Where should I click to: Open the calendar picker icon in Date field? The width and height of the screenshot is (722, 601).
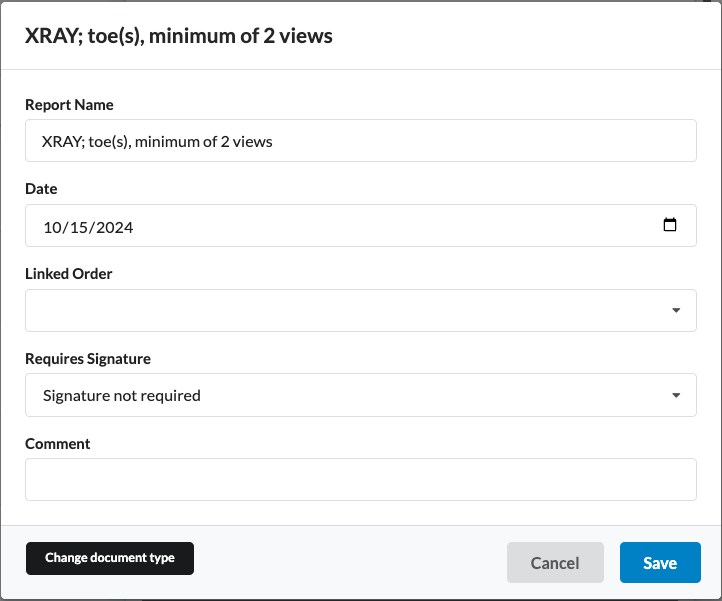[670, 226]
